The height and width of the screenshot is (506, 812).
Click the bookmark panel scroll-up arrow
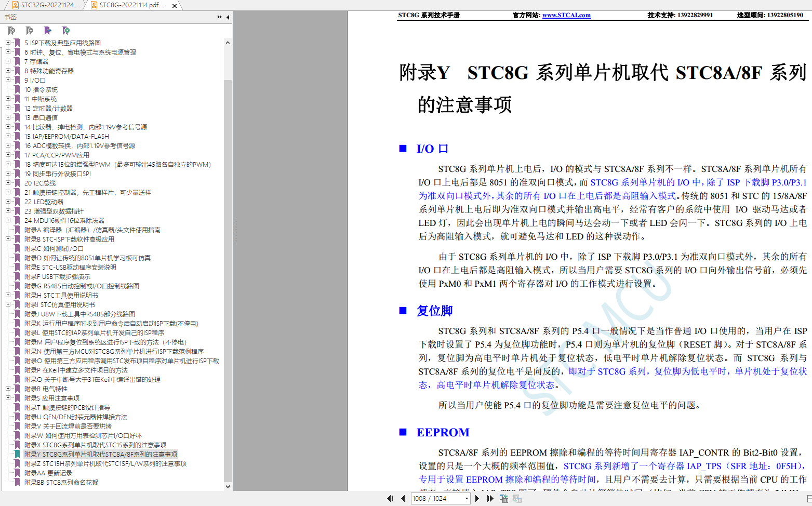[x=228, y=43]
